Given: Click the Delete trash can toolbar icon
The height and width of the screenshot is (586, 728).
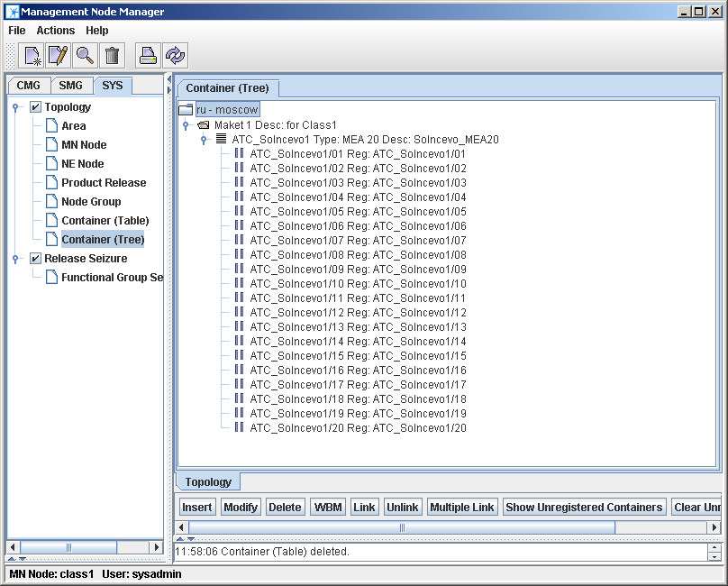Looking at the screenshot, I should point(113,56).
